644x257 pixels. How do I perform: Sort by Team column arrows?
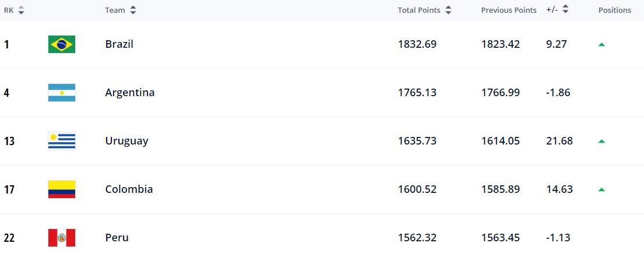133,10
